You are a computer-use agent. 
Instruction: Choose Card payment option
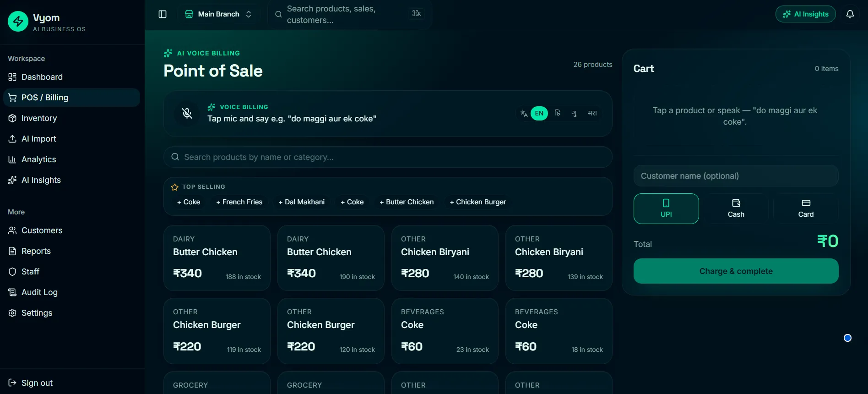click(806, 208)
